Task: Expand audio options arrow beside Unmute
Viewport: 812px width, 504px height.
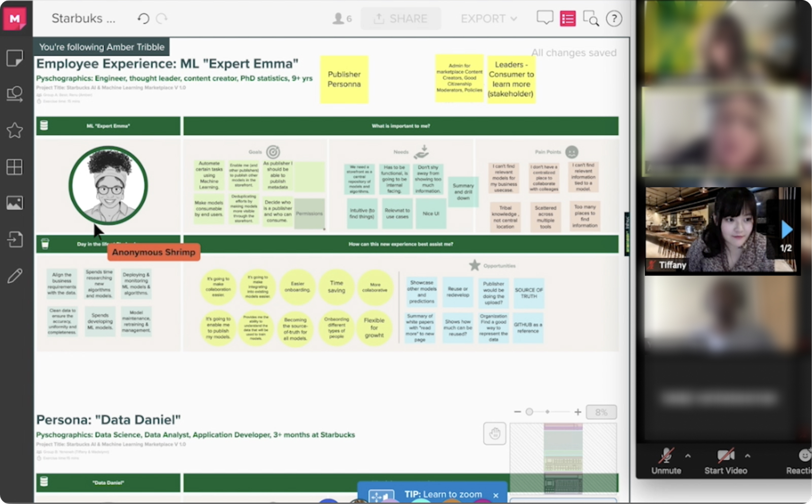Action: [x=688, y=456]
